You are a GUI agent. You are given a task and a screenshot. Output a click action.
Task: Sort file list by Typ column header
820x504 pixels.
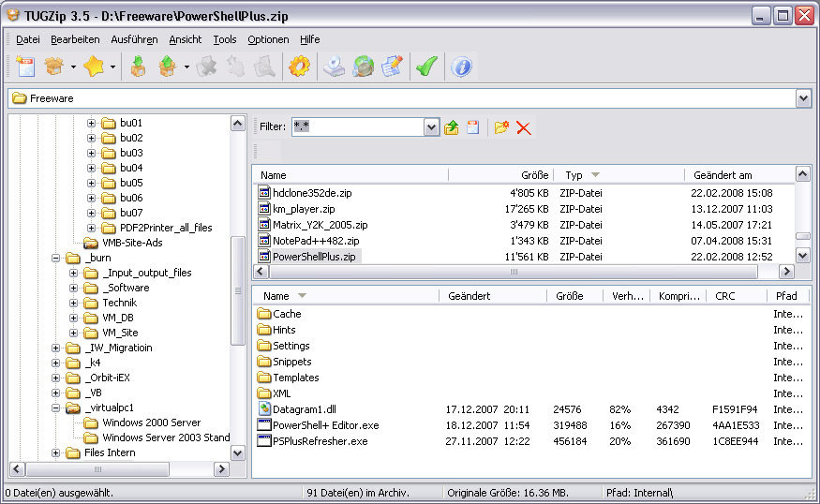(x=619, y=175)
